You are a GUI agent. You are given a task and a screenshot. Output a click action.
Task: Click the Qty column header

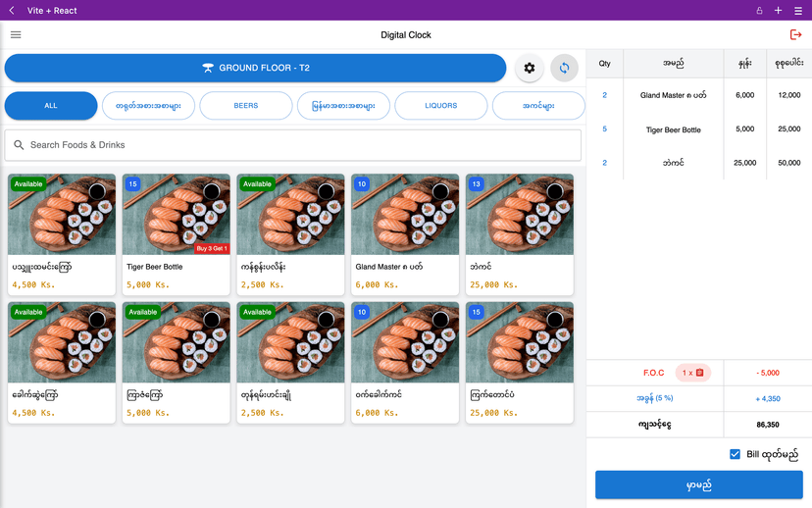[604, 63]
